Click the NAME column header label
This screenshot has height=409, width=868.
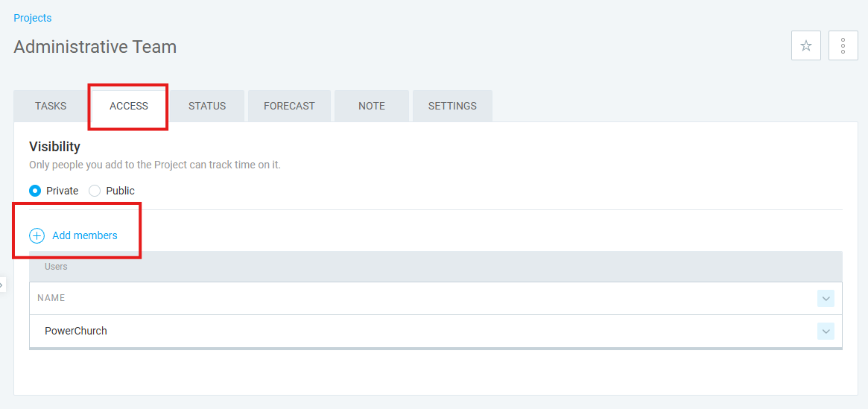coord(51,298)
